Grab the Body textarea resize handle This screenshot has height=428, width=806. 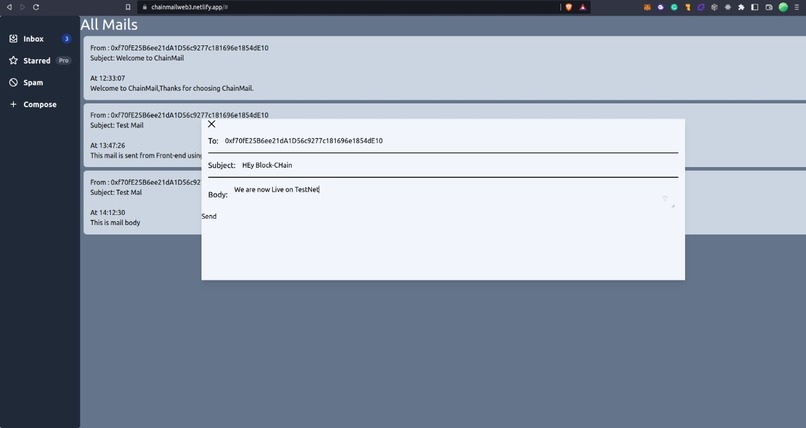(672, 205)
